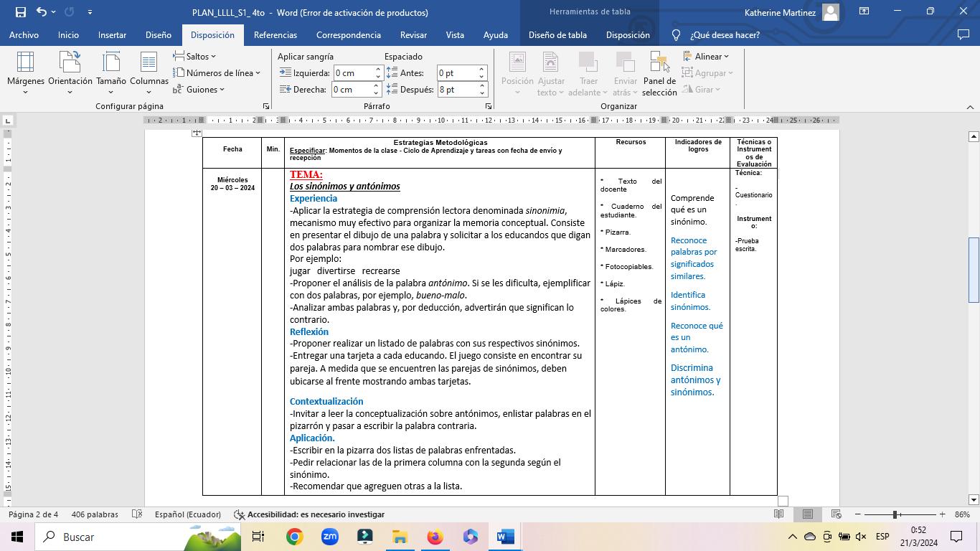Open the Alinear dropdown menu
Screen dimensions: 980x551
point(706,56)
